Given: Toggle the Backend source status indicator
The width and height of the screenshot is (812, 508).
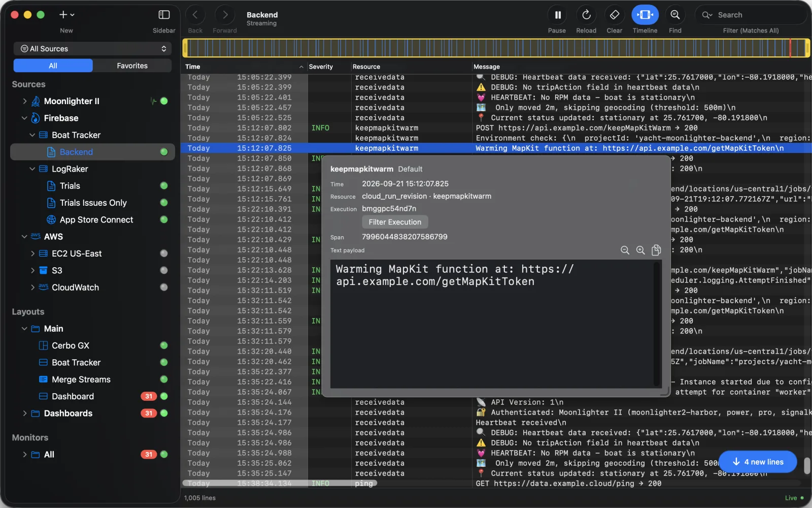Looking at the screenshot, I should coord(164,152).
